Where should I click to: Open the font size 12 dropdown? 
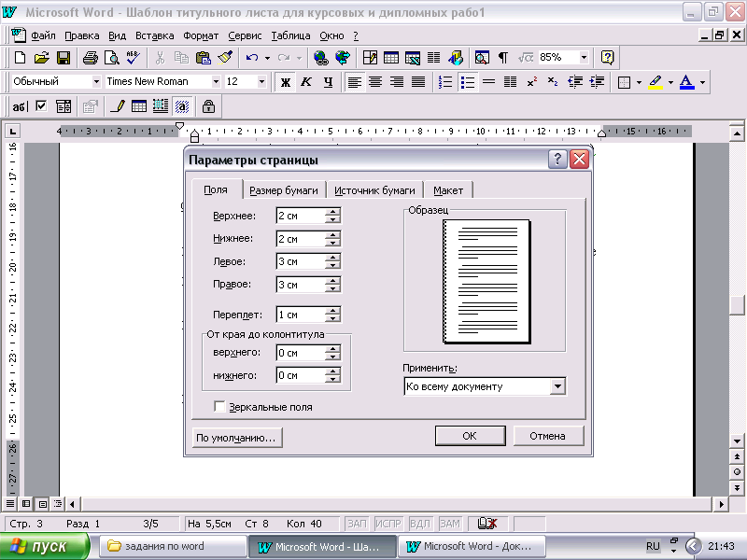pos(261,82)
